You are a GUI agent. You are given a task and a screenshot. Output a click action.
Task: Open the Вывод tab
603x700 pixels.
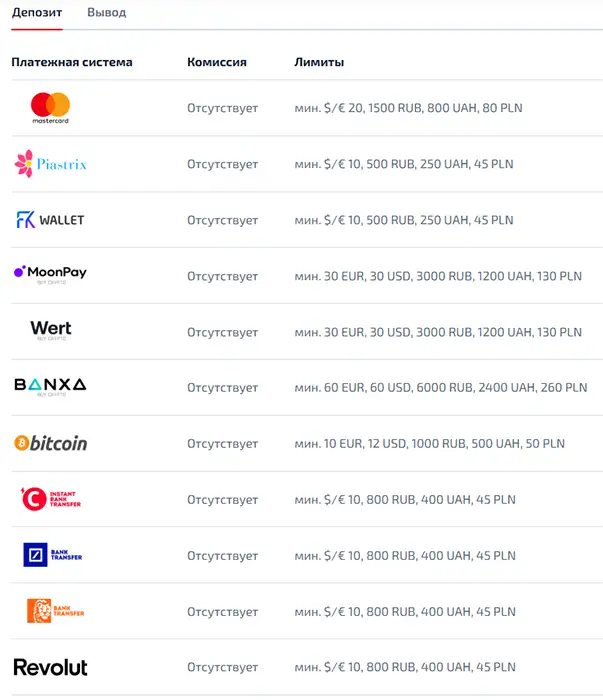[107, 12]
